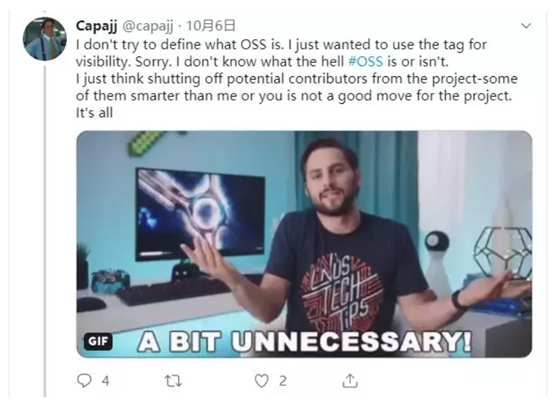Open the Capajj display name
554x404 pixels.
point(96,25)
